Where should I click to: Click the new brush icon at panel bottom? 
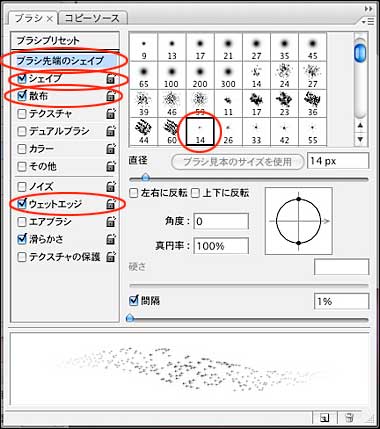(324, 418)
